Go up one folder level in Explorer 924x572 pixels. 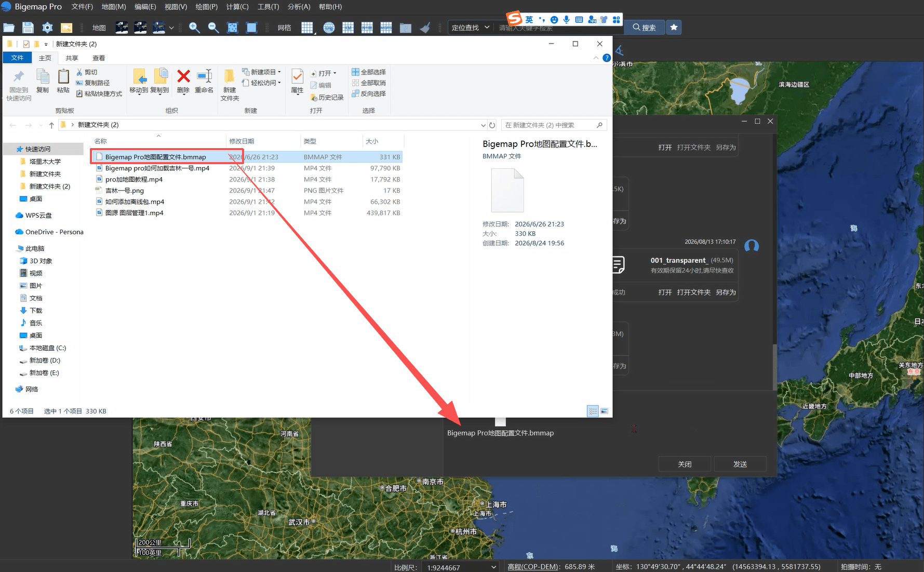pos(51,125)
